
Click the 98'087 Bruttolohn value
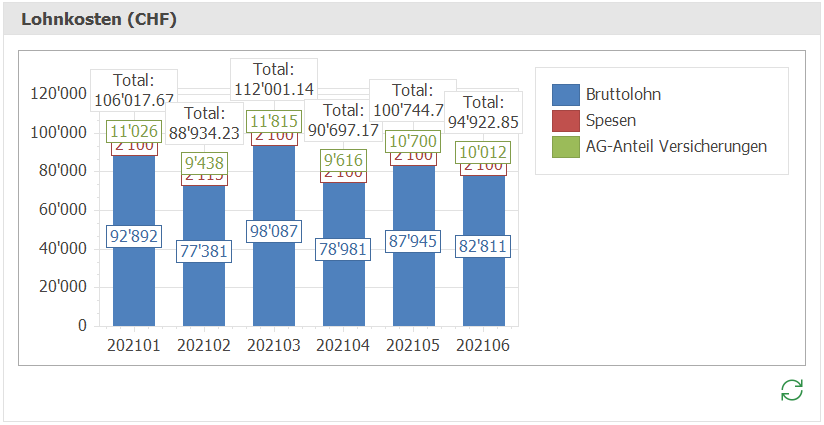pos(274,231)
